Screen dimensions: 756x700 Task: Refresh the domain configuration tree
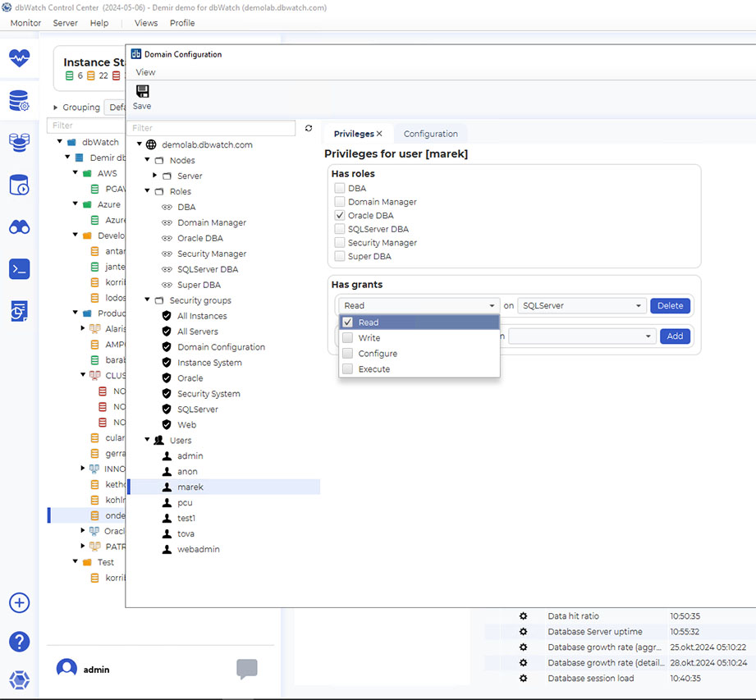309,128
